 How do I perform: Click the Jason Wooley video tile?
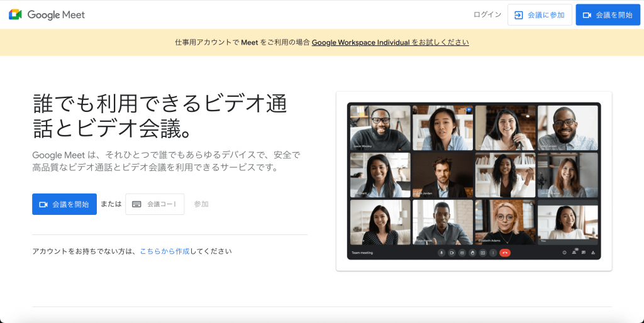point(380,128)
